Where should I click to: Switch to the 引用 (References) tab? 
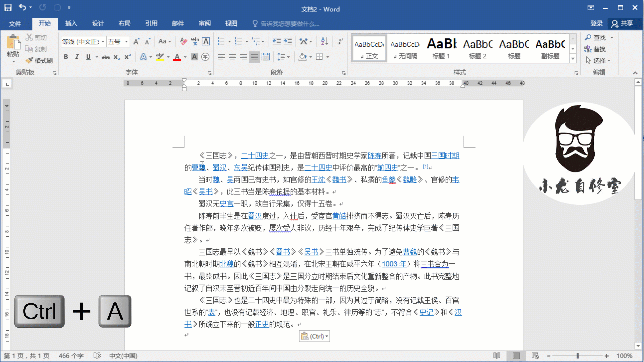click(x=151, y=23)
